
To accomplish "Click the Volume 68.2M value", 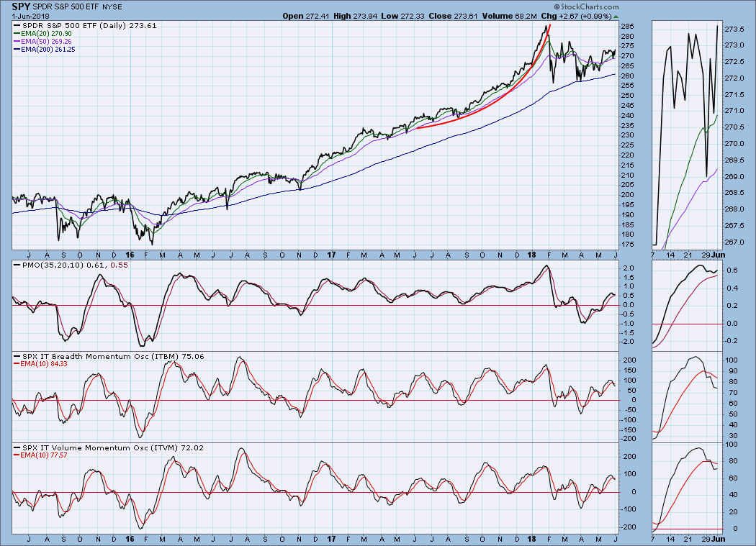I will [509, 16].
